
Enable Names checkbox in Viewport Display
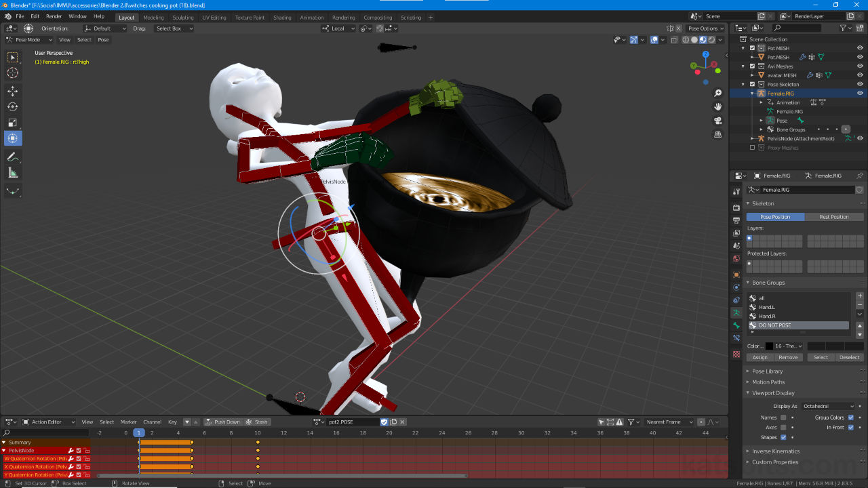coord(783,418)
